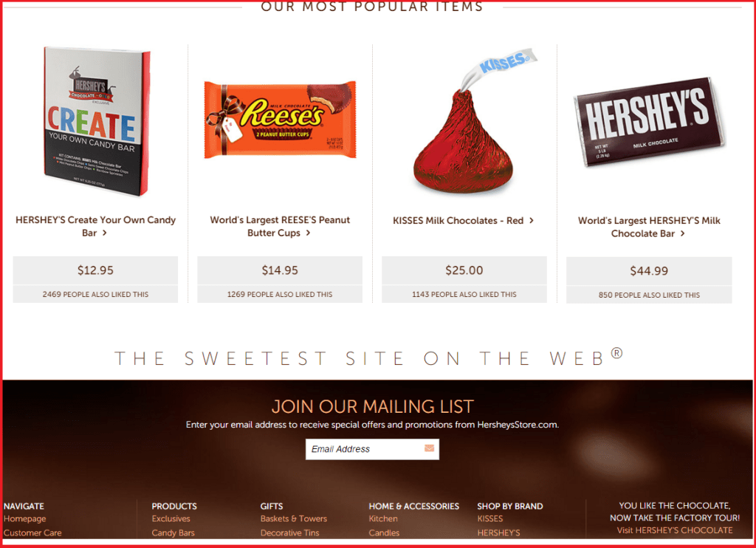Open the Create Your Own Candy Bar box image
The height and width of the screenshot is (548, 756).
click(97, 121)
